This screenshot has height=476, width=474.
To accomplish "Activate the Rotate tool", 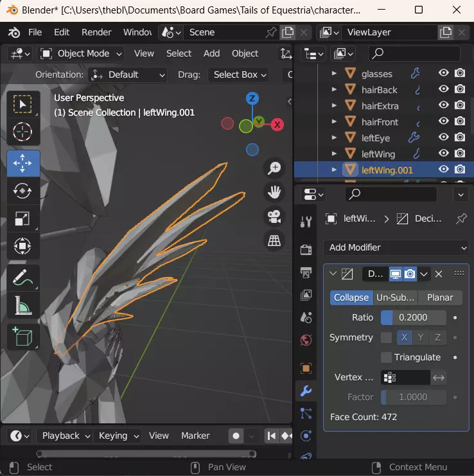I will coord(22,191).
